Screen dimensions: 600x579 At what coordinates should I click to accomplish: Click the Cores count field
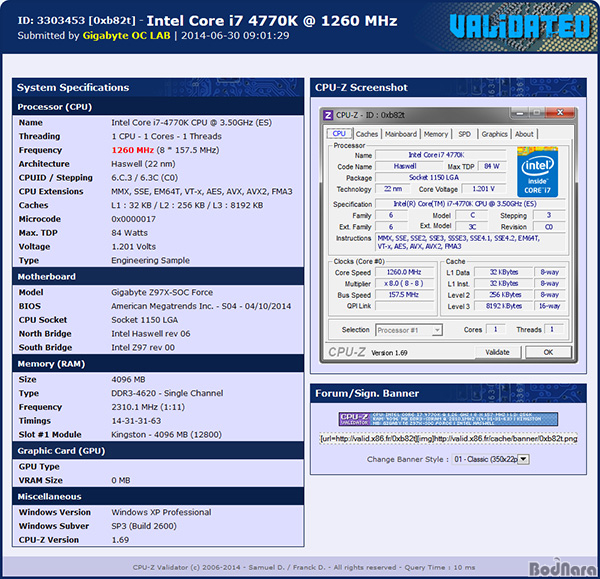496,329
